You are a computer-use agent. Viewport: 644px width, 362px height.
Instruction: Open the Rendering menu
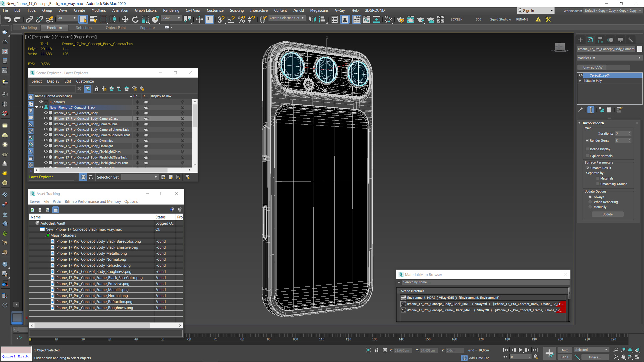(x=171, y=10)
